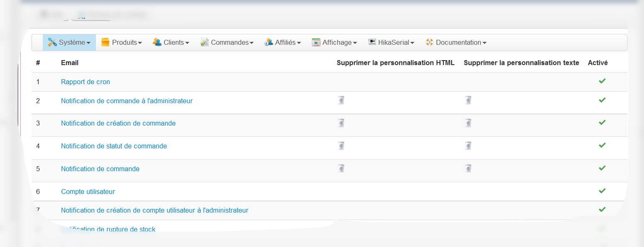
Task: Open the Compte utilisateur email link
Action: [x=88, y=191]
